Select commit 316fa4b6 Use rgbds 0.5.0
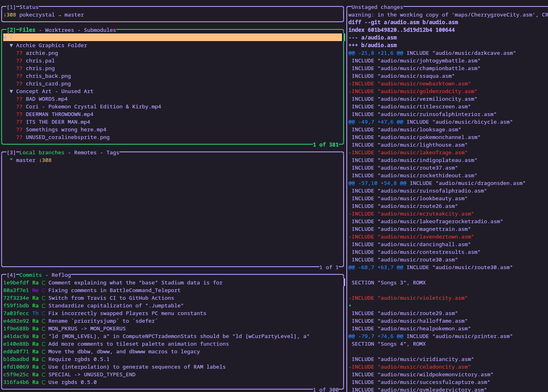Viewport: 548px width, 392px height. (173, 382)
